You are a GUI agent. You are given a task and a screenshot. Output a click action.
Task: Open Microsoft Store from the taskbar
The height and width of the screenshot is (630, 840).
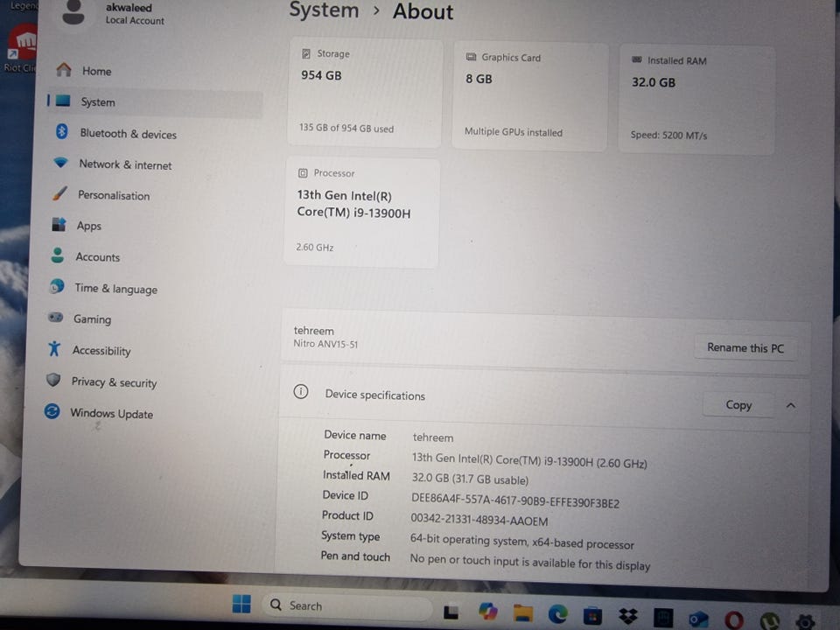[x=592, y=615]
